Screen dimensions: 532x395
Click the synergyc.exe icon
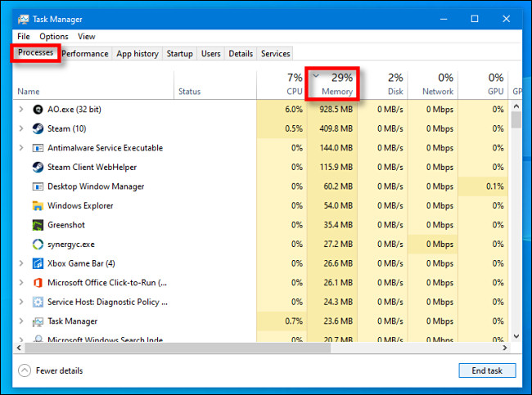[x=38, y=245]
